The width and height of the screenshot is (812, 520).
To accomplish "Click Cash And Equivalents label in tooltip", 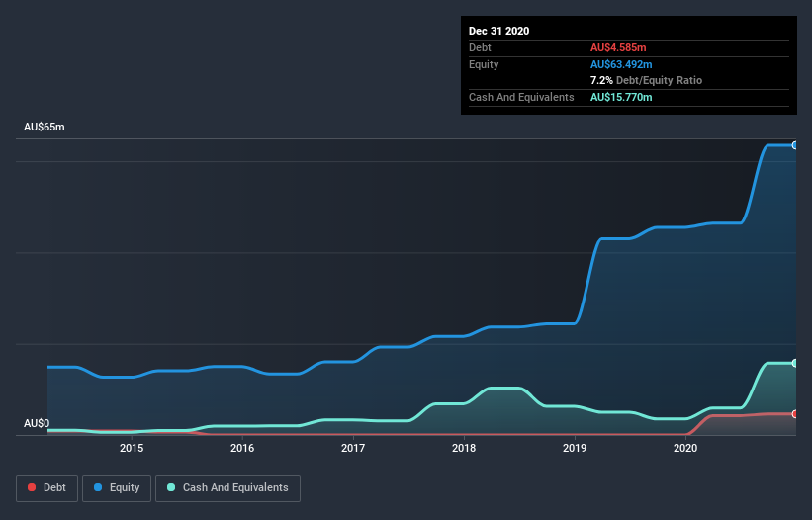I will 521,97.
